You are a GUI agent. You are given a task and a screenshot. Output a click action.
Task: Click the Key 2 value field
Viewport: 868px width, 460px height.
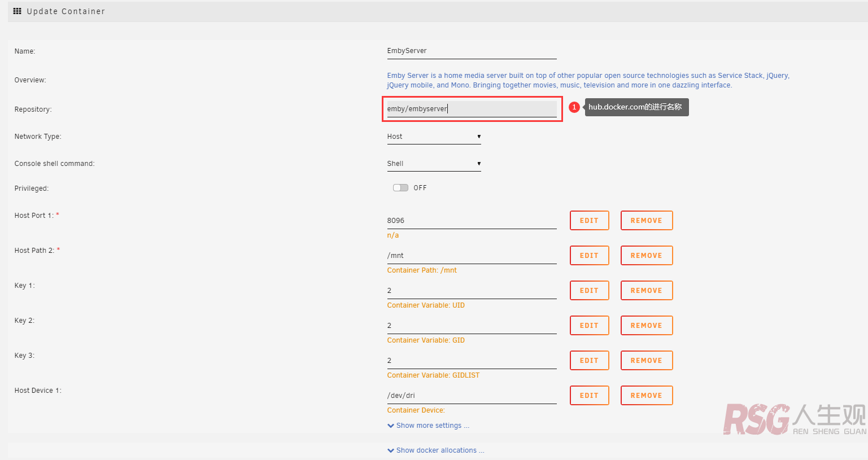472,326
